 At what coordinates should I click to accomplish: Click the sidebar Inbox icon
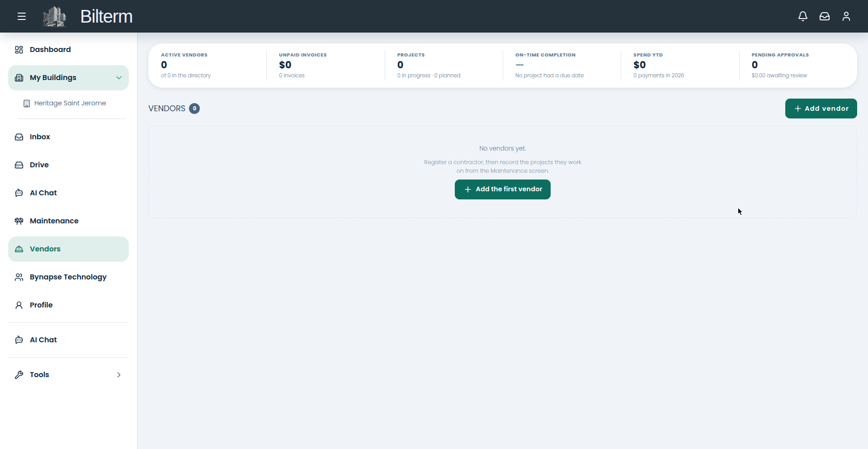pyautogui.click(x=19, y=137)
